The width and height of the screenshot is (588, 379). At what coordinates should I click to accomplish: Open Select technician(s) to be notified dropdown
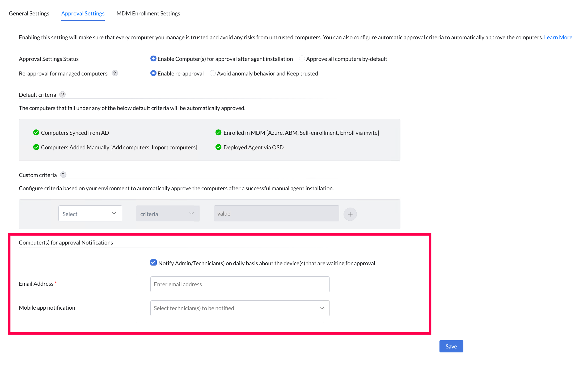click(x=240, y=308)
